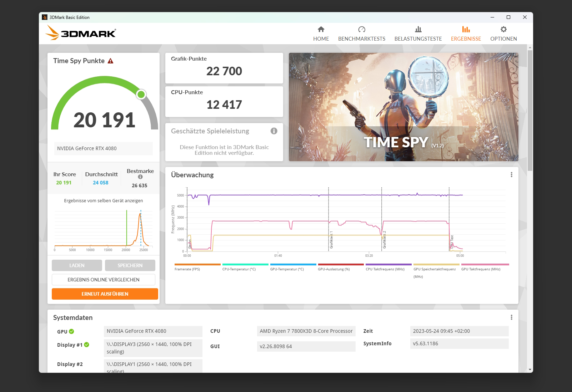Click the scrollbar down arrow
Screen dimensions: 572x392
click(530, 370)
